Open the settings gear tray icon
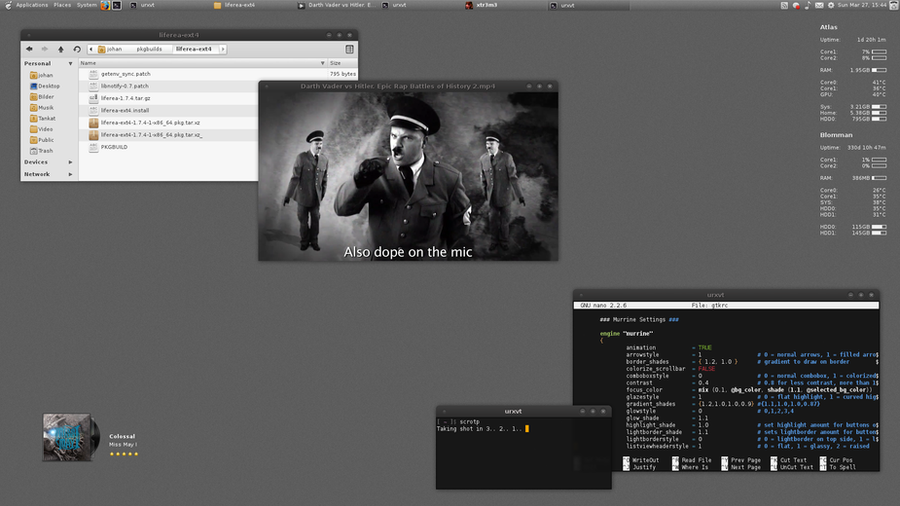900x506 pixels. click(x=831, y=5)
